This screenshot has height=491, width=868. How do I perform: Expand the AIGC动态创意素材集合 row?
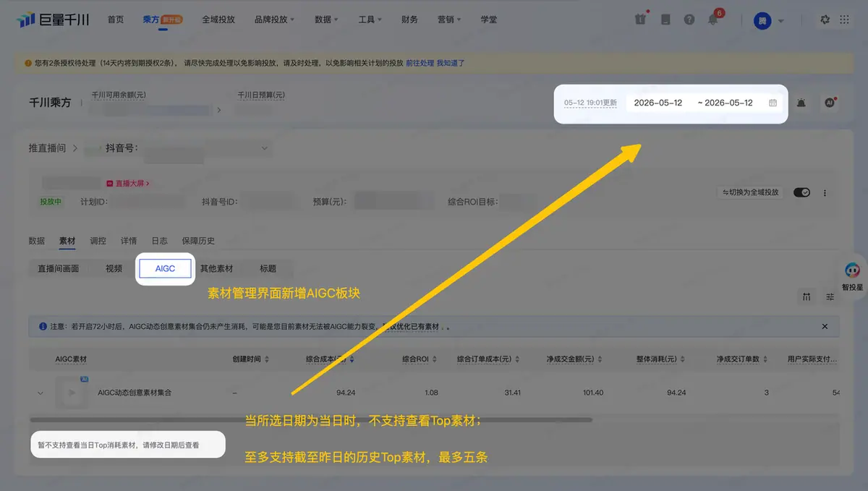[41, 393]
